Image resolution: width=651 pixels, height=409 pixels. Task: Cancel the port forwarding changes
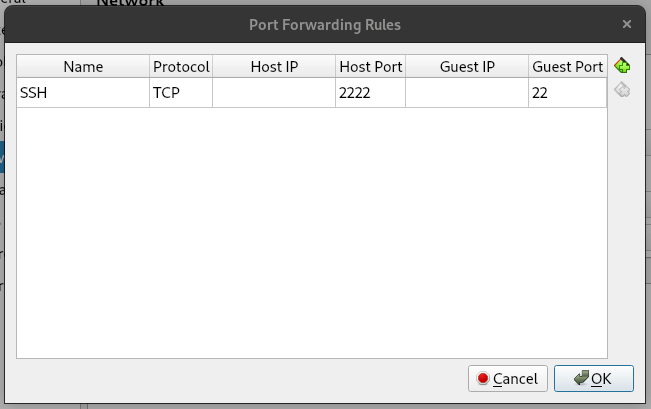507,379
